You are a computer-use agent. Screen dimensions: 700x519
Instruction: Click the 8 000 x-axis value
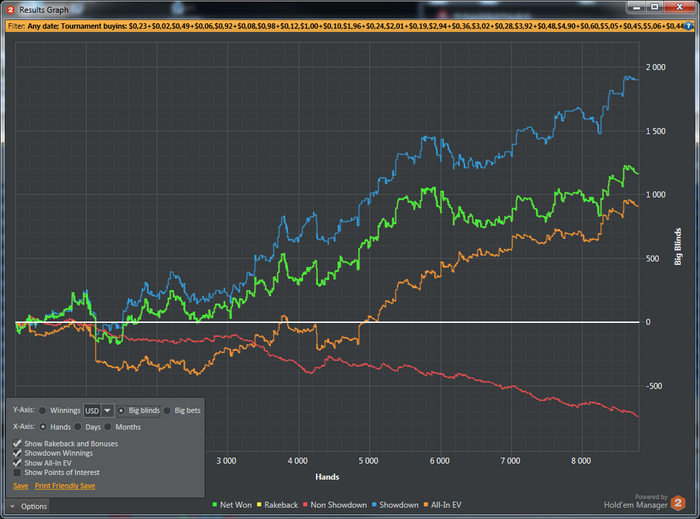click(581, 461)
